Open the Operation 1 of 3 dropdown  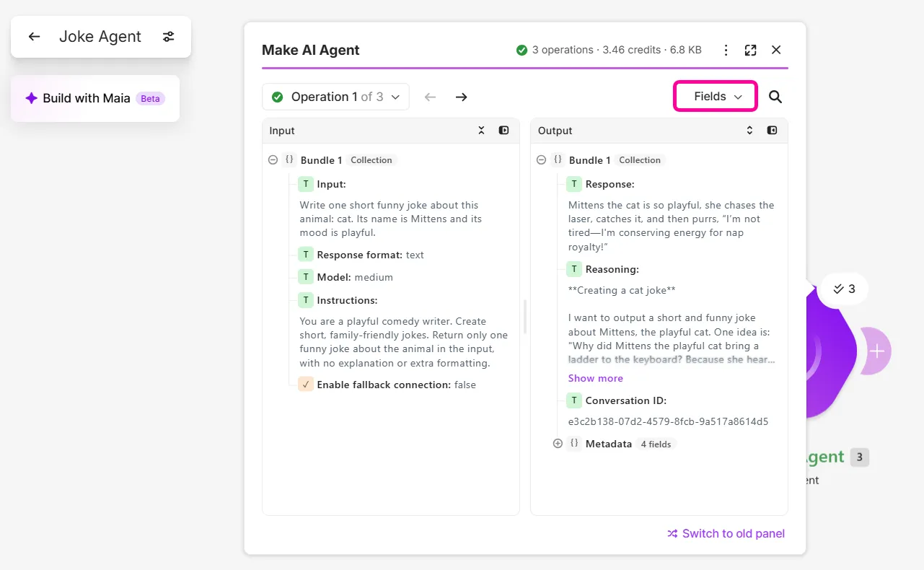coord(335,97)
